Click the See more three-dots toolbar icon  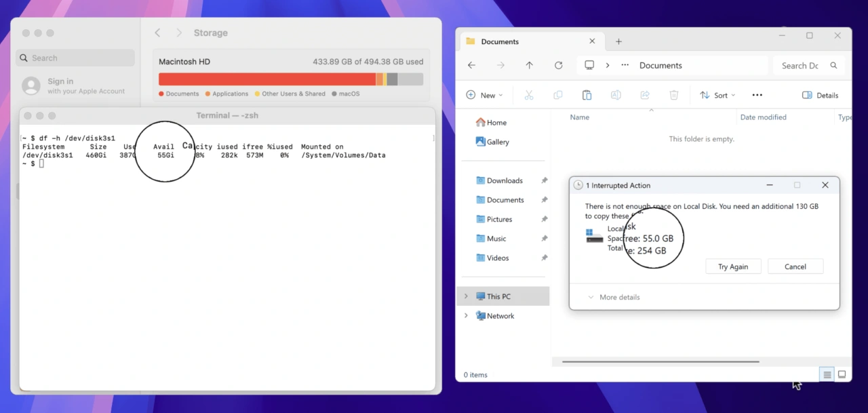coord(757,96)
